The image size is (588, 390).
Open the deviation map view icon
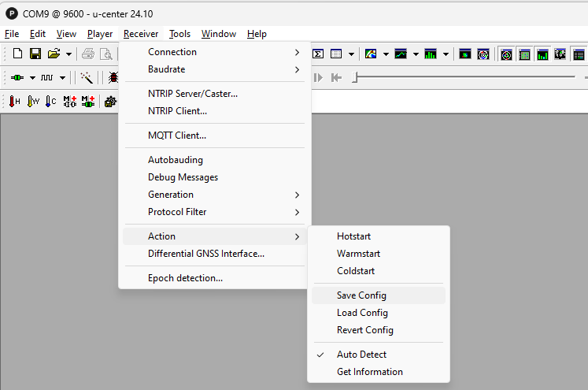pyautogui.click(x=465, y=54)
